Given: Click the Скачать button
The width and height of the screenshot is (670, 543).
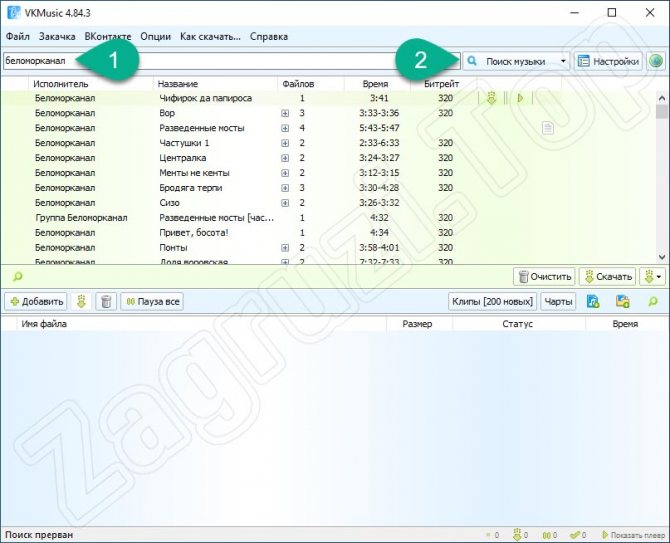Looking at the screenshot, I should point(608,277).
